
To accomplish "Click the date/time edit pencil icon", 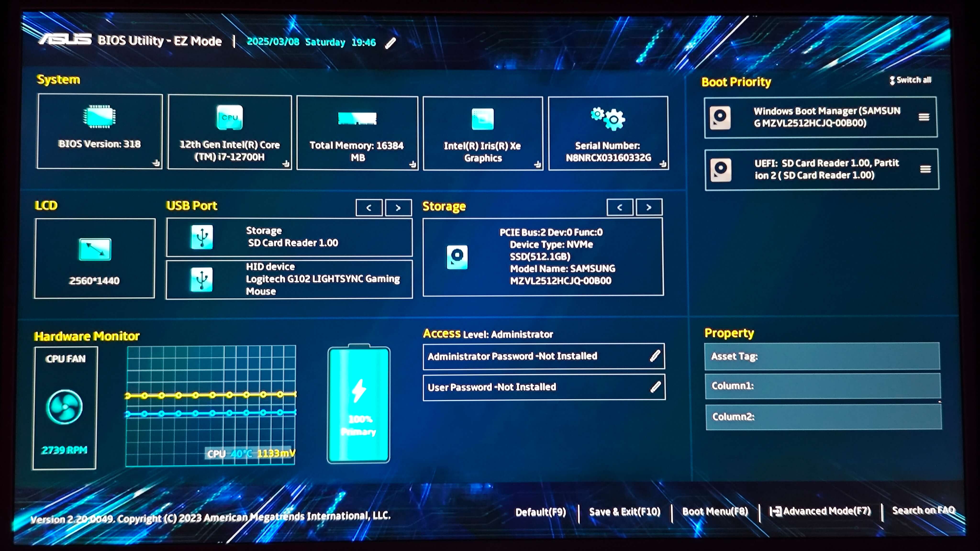I will coord(390,43).
